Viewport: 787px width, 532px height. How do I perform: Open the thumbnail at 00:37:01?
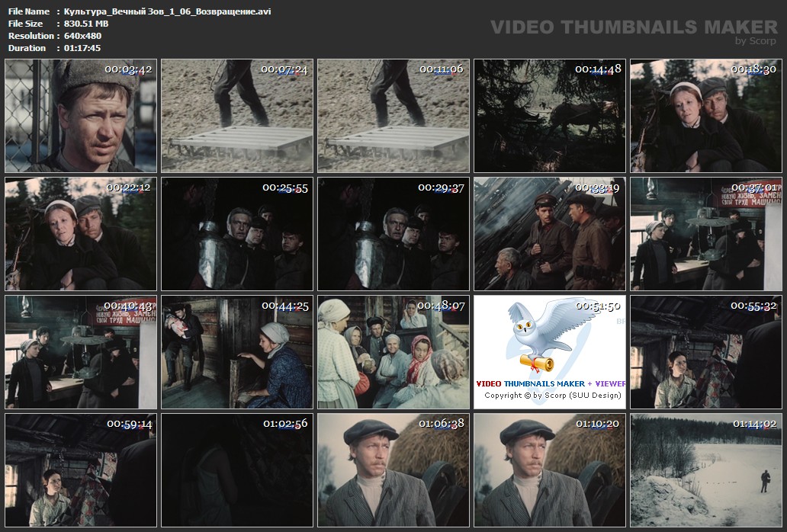[706, 234]
